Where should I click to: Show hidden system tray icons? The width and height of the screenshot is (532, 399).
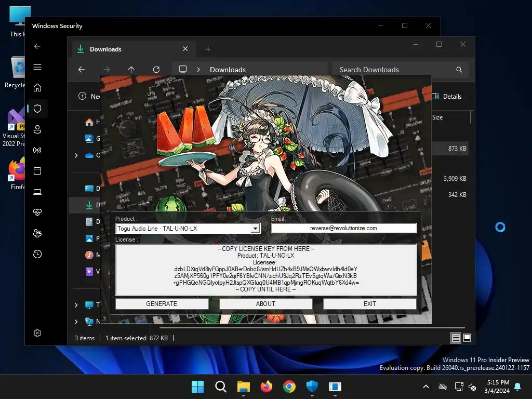[x=426, y=387]
